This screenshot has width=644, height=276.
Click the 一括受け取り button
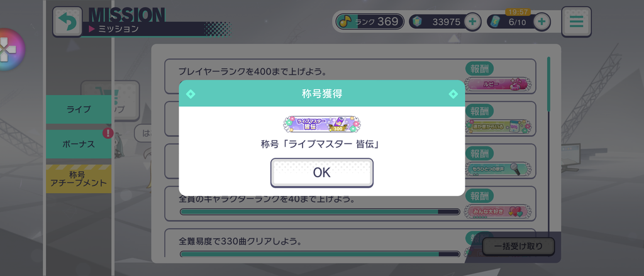coord(518,246)
